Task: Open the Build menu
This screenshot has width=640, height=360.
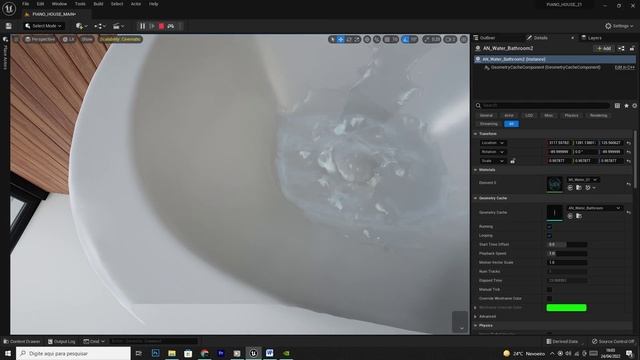Action: pos(98,4)
